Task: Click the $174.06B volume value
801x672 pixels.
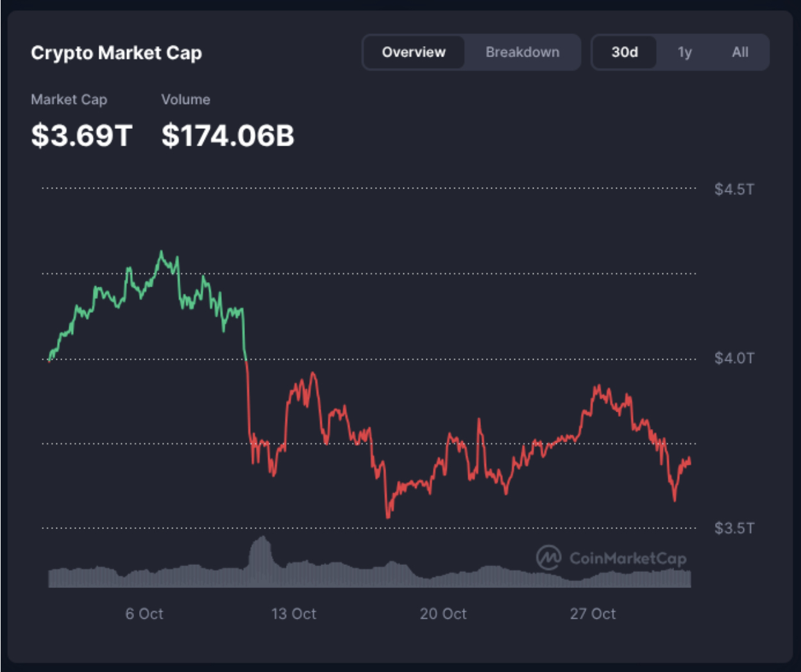Action: (x=228, y=135)
